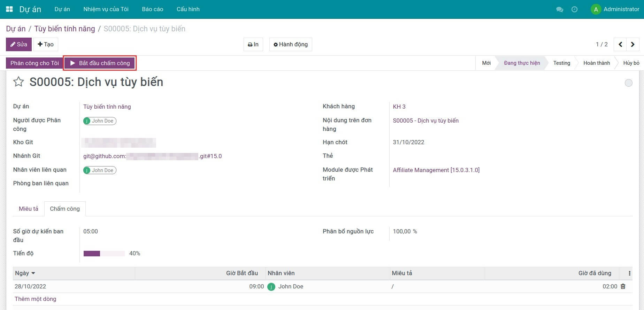Viewport: 644px width, 310px height.
Task: Click Bắt đầu chấm công button
Action: point(100,63)
